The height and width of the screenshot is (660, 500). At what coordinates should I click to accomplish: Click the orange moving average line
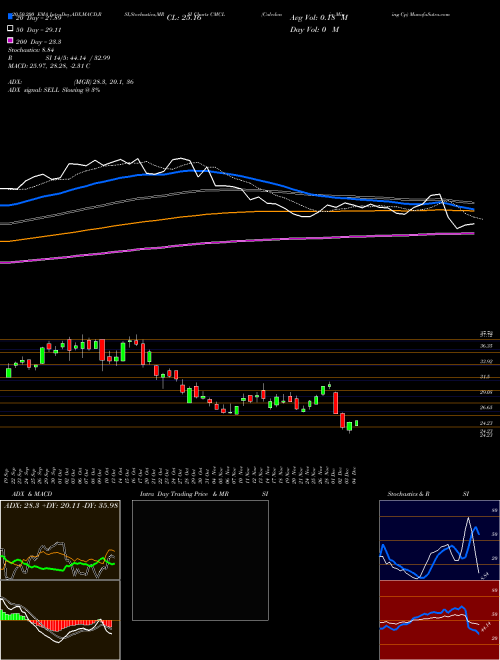click(x=236, y=213)
